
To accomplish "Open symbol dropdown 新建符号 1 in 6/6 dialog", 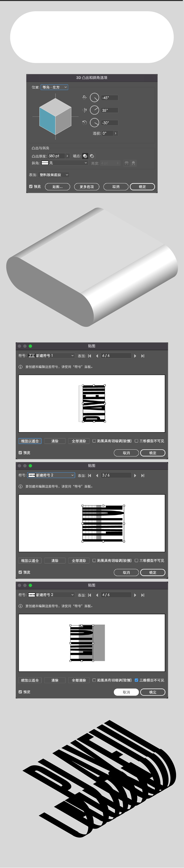I will 51,356.
